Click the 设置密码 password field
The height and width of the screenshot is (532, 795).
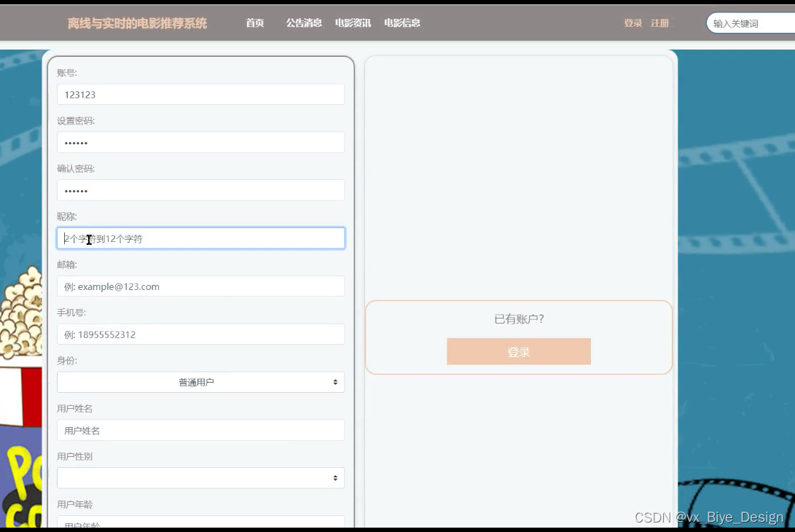click(x=201, y=143)
